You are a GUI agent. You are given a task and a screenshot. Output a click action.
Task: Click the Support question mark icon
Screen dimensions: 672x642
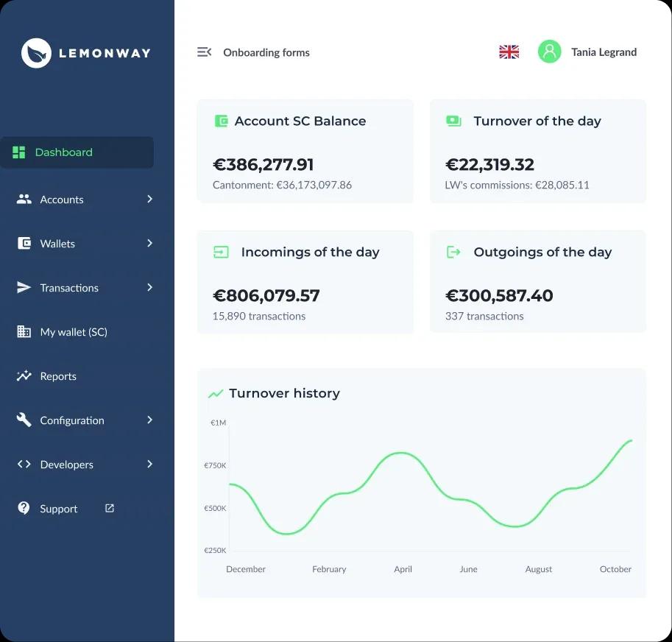coord(24,509)
